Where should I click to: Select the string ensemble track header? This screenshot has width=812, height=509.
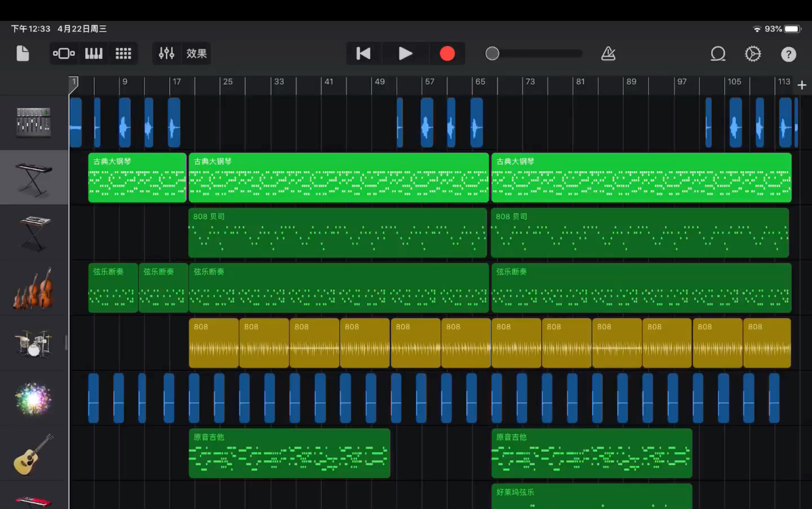click(34, 288)
